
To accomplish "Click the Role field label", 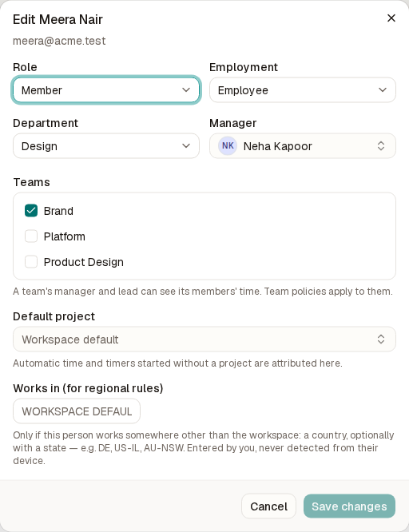I will (x=25, y=67).
